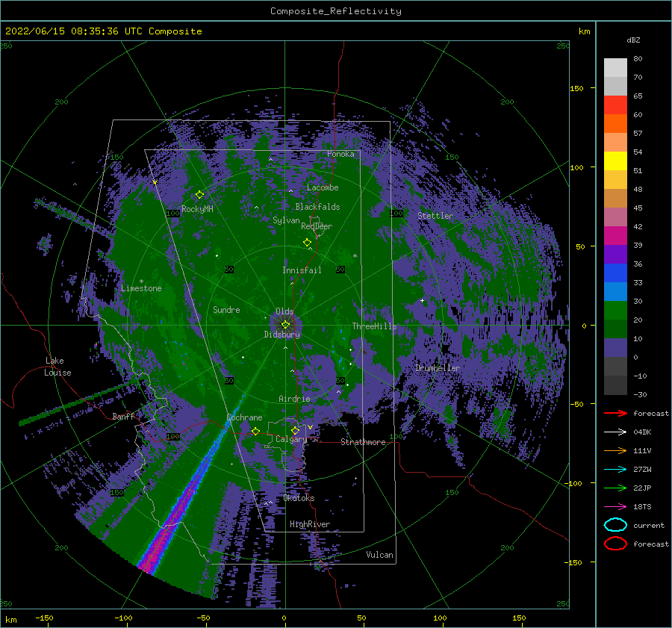Click the Airdrie town label
This screenshot has width=672, height=628.
(294, 399)
